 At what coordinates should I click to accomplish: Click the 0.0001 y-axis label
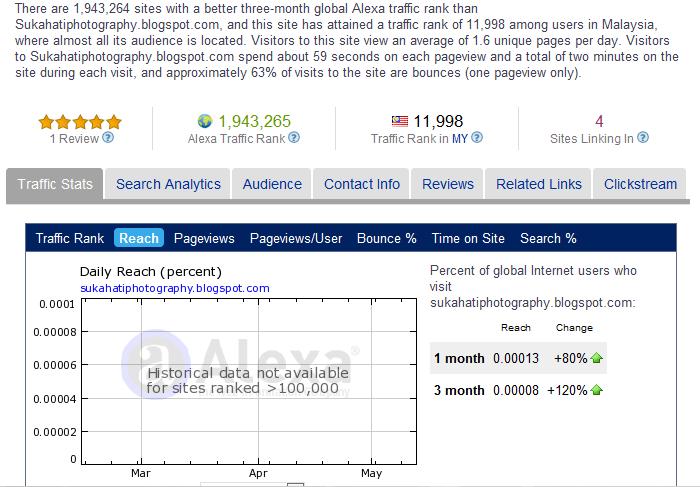(x=57, y=304)
